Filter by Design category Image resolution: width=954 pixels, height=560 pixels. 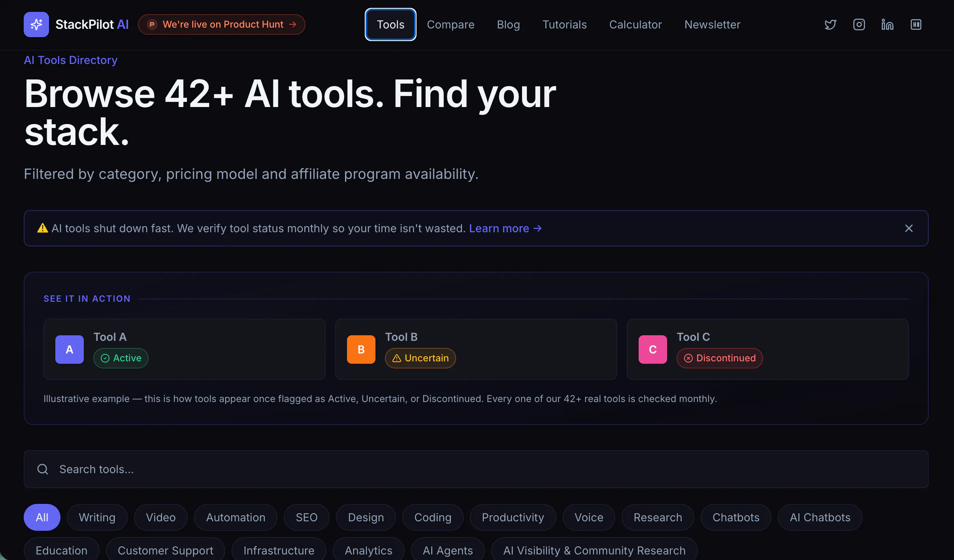[x=366, y=517]
